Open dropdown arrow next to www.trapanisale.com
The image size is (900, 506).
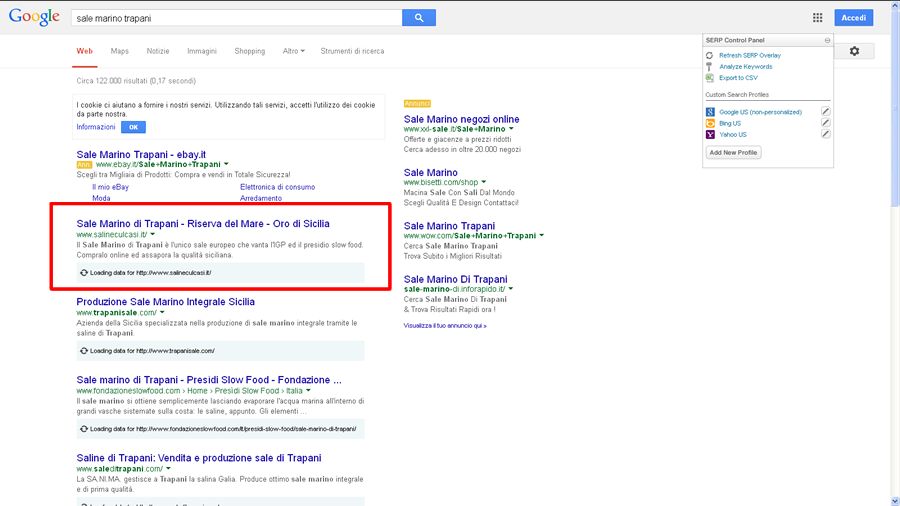tap(162, 313)
